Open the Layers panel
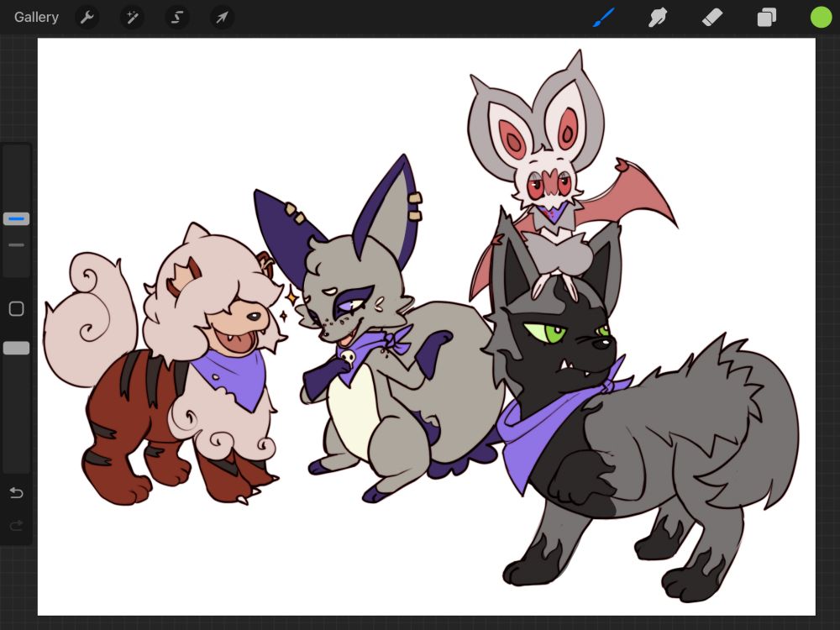This screenshot has width=840, height=630. pos(767,18)
